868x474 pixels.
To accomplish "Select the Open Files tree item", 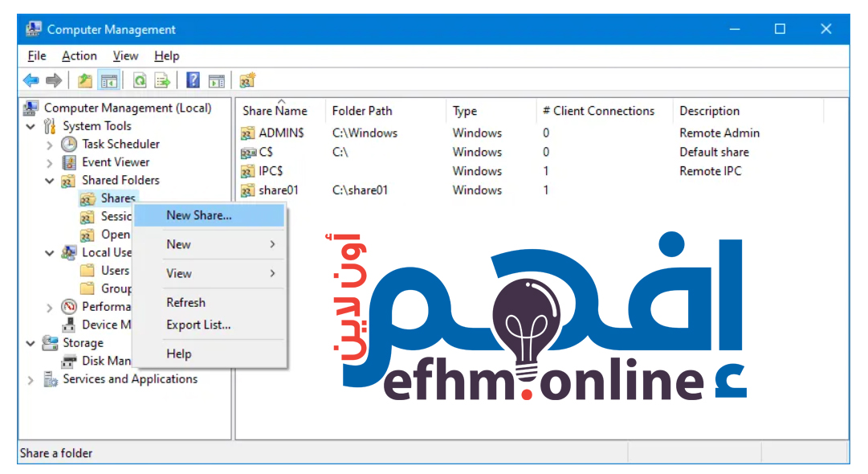I will tap(116, 235).
